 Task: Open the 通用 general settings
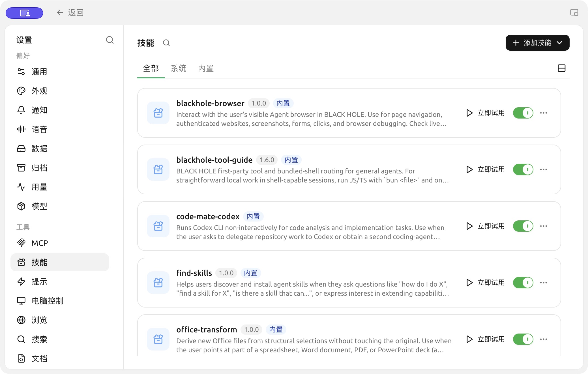pos(60,72)
